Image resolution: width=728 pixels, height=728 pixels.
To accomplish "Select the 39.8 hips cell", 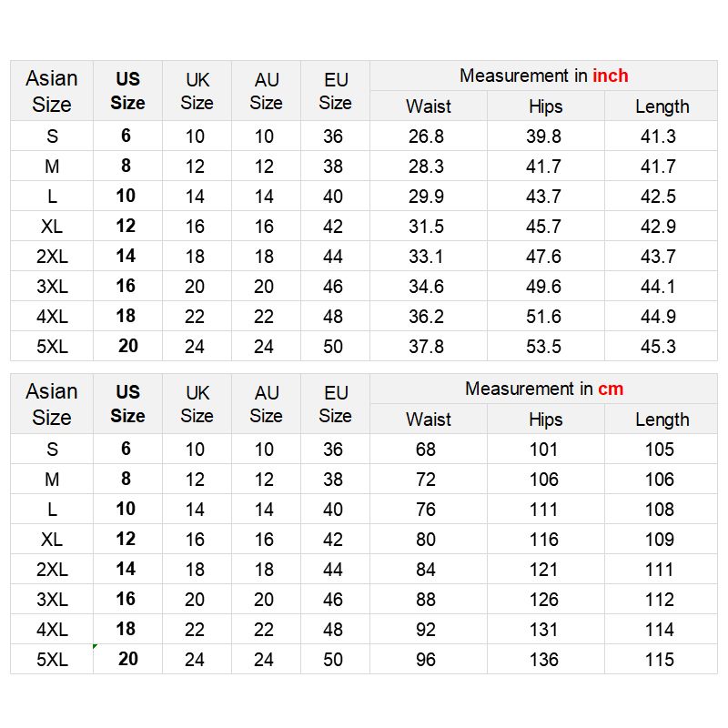I will tap(543, 136).
